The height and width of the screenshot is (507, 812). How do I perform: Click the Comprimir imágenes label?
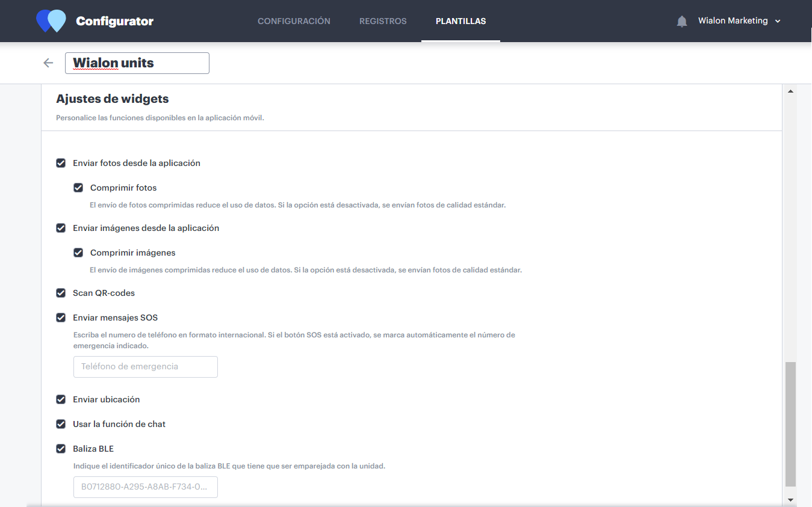tap(133, 253)
